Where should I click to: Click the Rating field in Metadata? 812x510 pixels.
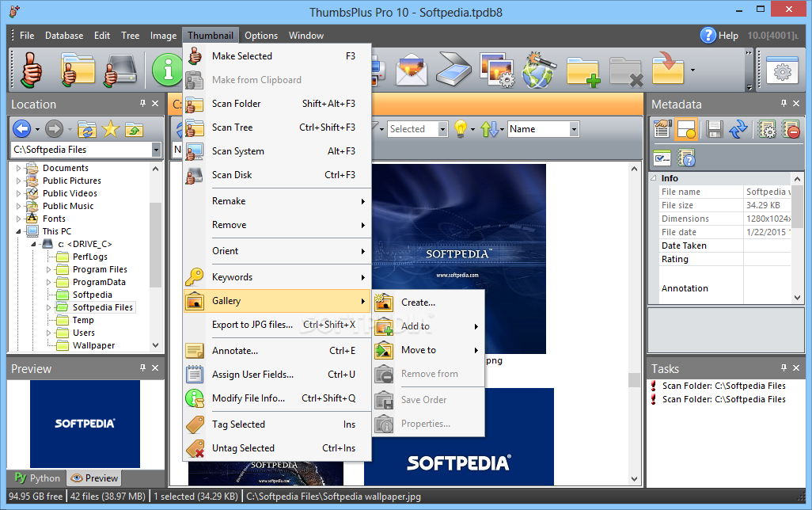coord(766,259)
